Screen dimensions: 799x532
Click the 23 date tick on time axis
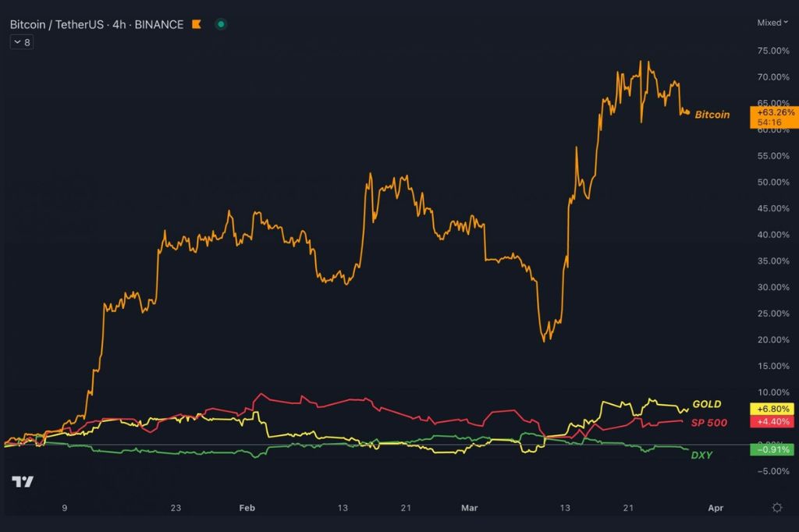pyautogui.click(x=176, y=508)
